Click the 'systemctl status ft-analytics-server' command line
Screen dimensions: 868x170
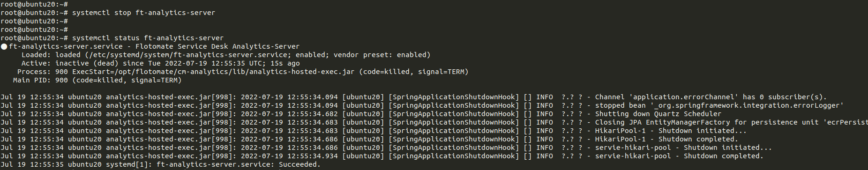coord(148,38)
